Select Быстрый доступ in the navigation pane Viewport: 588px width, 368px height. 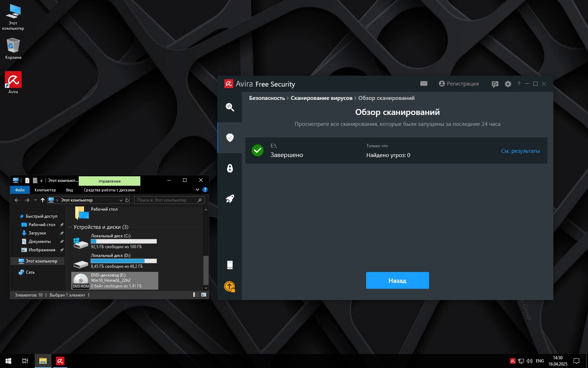[x=38, y=216]
